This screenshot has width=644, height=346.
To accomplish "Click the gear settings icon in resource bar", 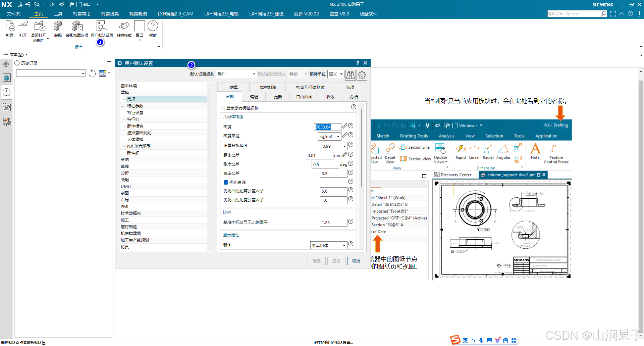I will (6, 64).
